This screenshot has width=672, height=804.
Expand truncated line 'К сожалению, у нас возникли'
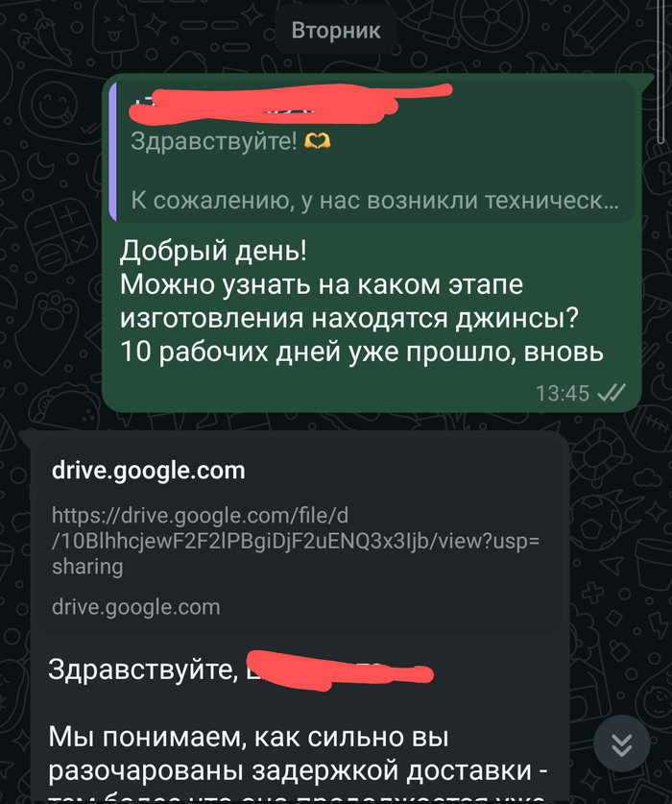pyautogui.click(x=374, y=201)
